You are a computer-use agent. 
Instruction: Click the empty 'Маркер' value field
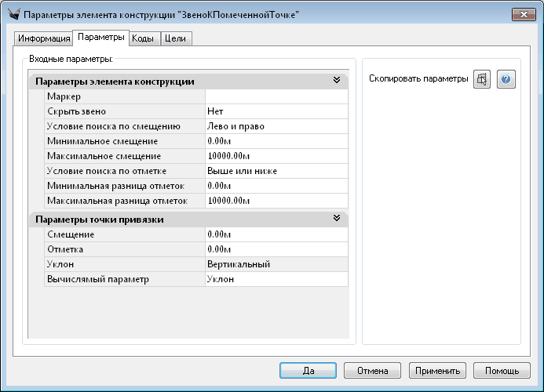(276, 96)
